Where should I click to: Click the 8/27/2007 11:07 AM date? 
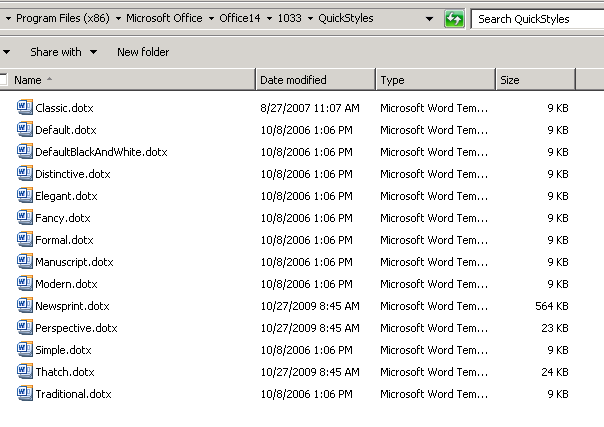point(310,108)
